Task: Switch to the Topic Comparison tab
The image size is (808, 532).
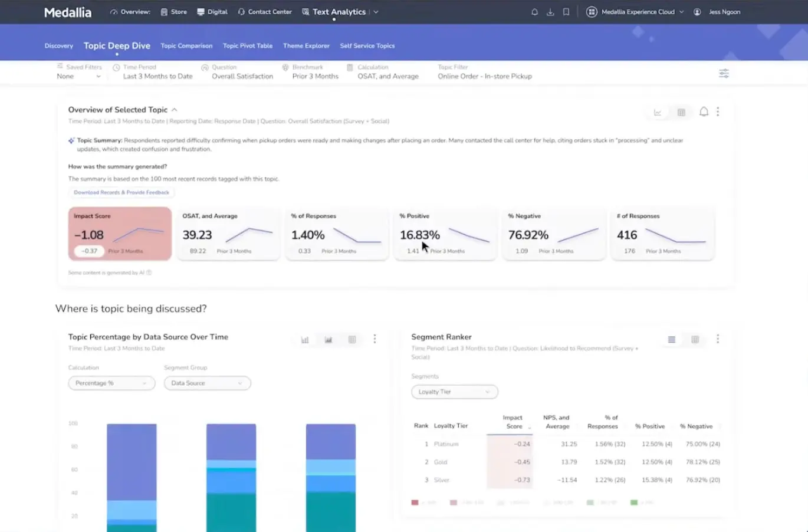Action: [x=186, y=46]
